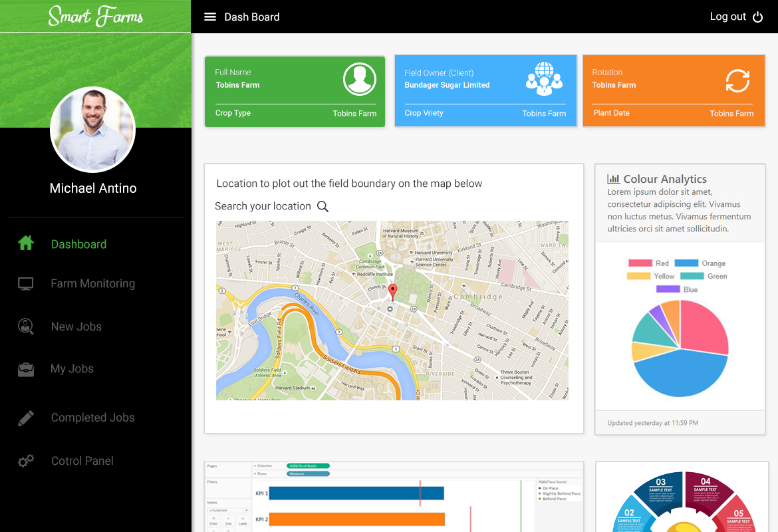Click the search icon next to location field
The height and width of the screenshot is (532, 778).
click(x=323, y=206)
